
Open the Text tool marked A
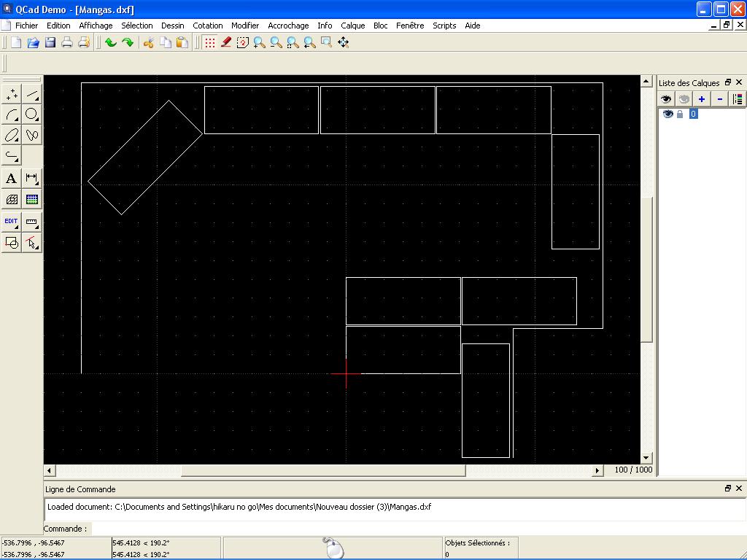coord(12,179)
